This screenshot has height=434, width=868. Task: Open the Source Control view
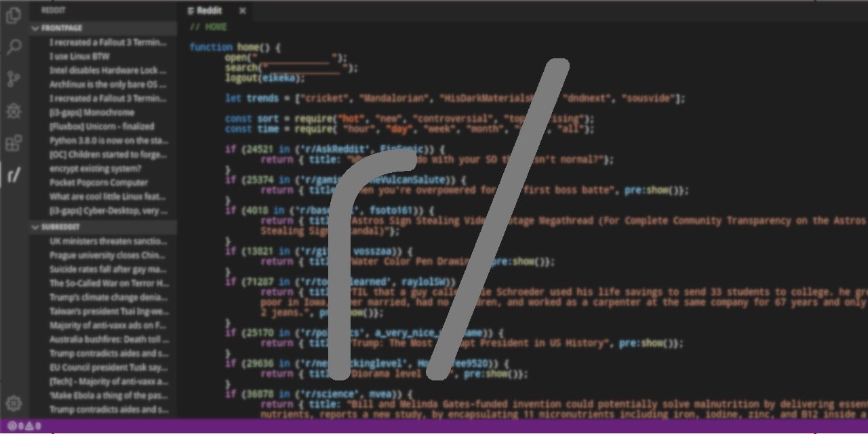pyautogui.click(x=14, y=79)
